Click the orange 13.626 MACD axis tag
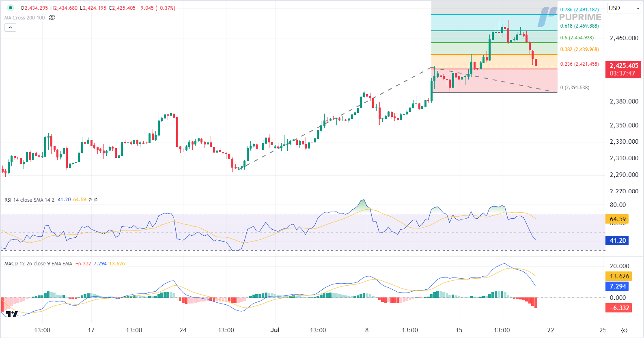644x338 pixels. point(619,276)
